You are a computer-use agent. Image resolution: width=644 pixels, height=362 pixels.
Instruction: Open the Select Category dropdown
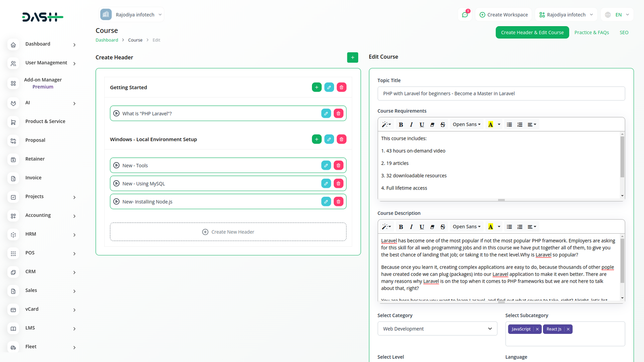click(437, 329)
